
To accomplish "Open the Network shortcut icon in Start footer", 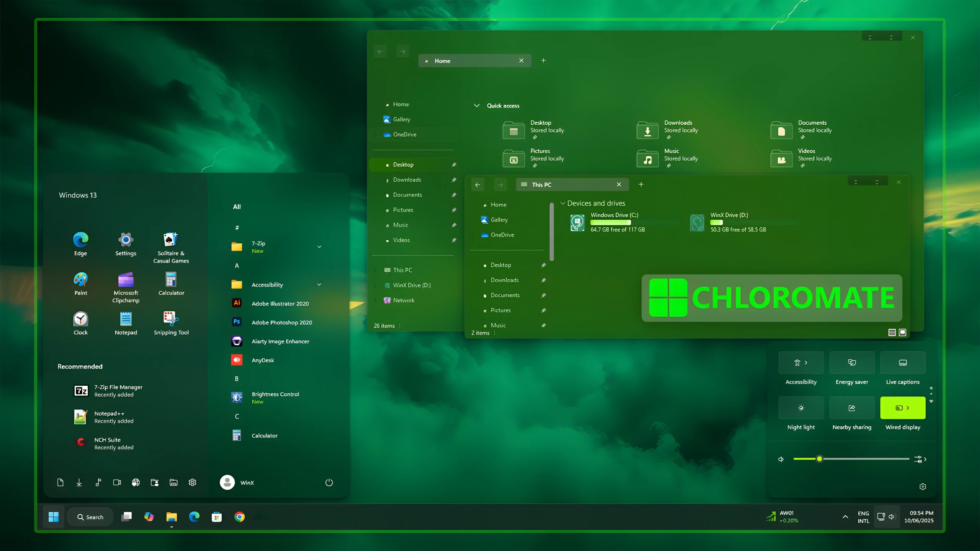I will click(x=136, y=483).
